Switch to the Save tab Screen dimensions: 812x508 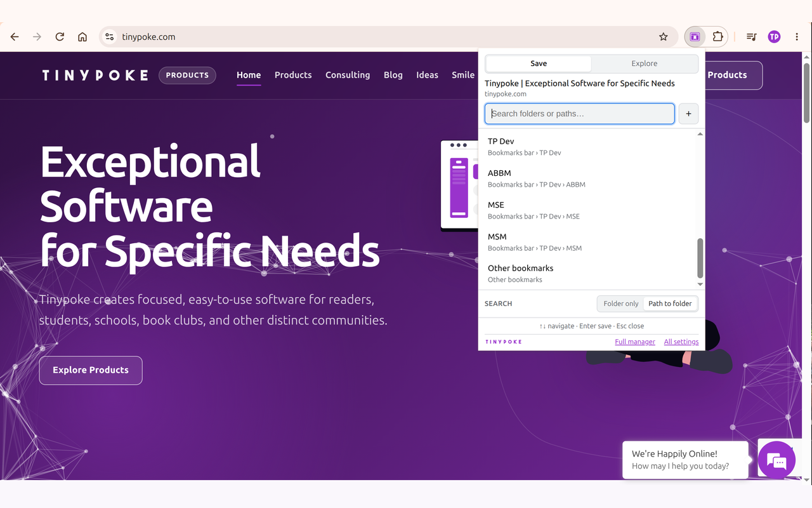[x=539, y=63]
